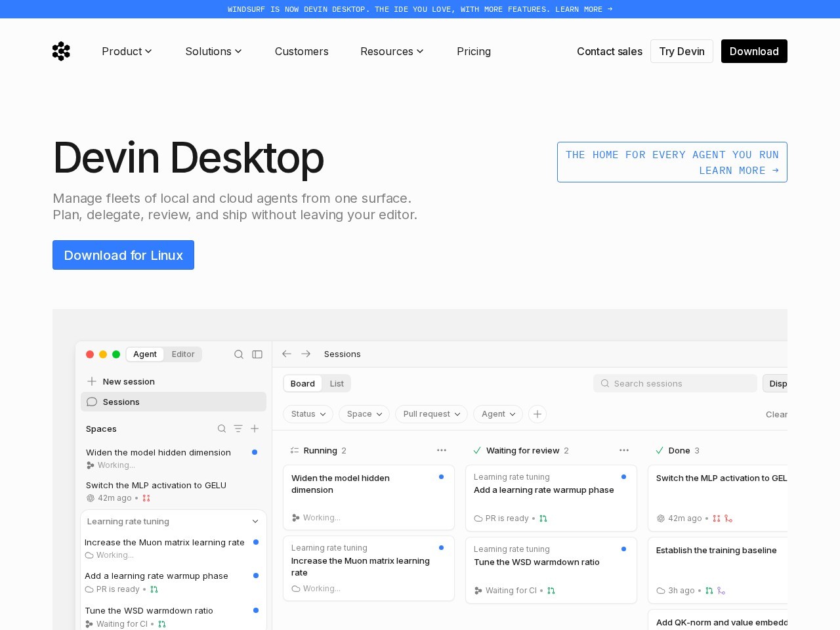
Task: Switch to the List view tab
Action: click(x=337, y=383)
